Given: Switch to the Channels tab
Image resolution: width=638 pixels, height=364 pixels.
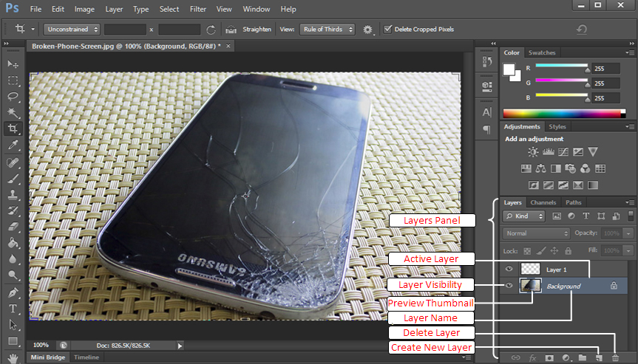Looking at the screenshot, I should (543, 202).
